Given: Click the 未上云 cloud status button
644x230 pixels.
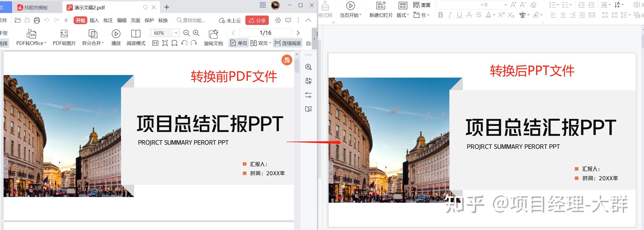Looking at the screenshot, I should pos(230,20).
